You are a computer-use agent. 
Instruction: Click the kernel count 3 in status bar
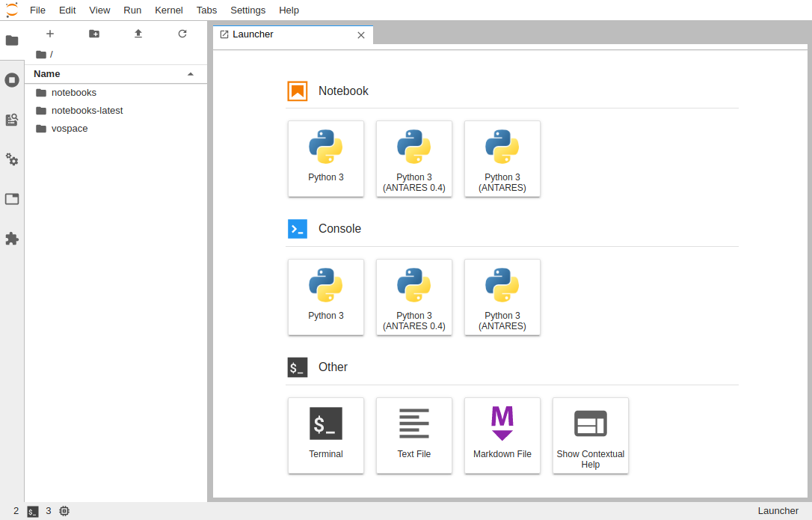[48, 511]
